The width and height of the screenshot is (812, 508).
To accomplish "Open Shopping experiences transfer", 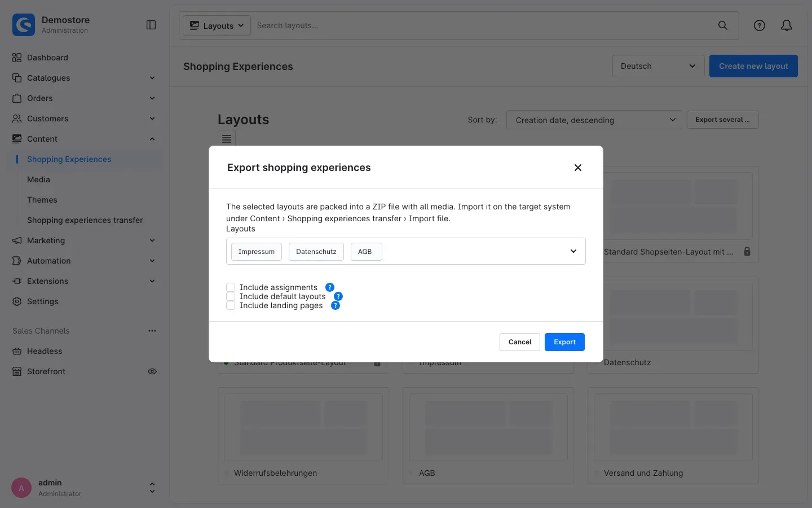I will [85, 220].
